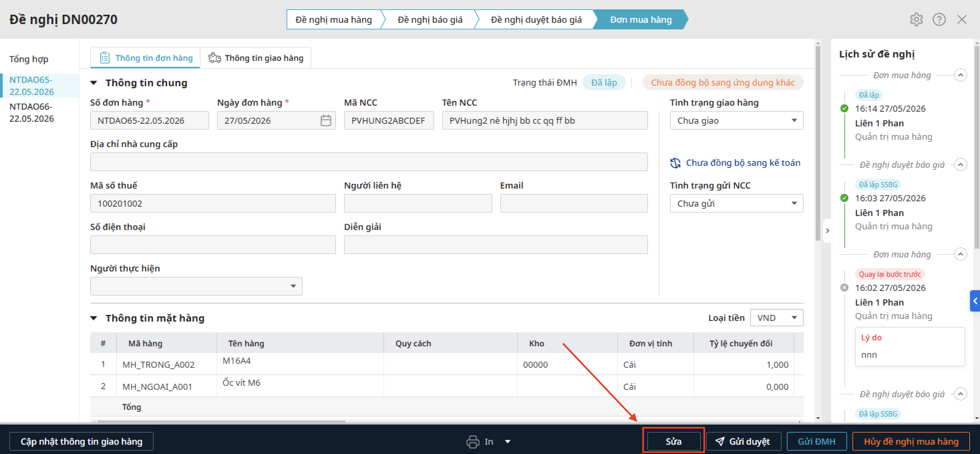This screenshot has width=980, height=454.
Task: Go to Đề nghị duyệt báo giá step
Action: point(536,19)
